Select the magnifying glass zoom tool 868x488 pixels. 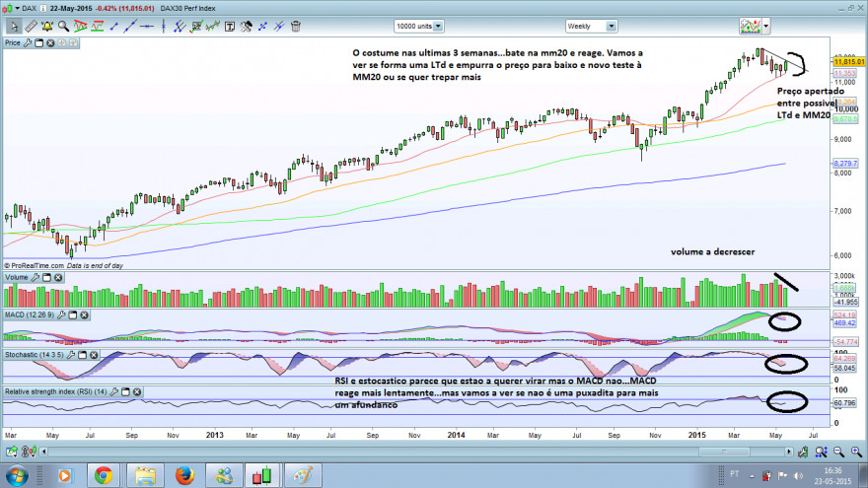click(64, 26)
